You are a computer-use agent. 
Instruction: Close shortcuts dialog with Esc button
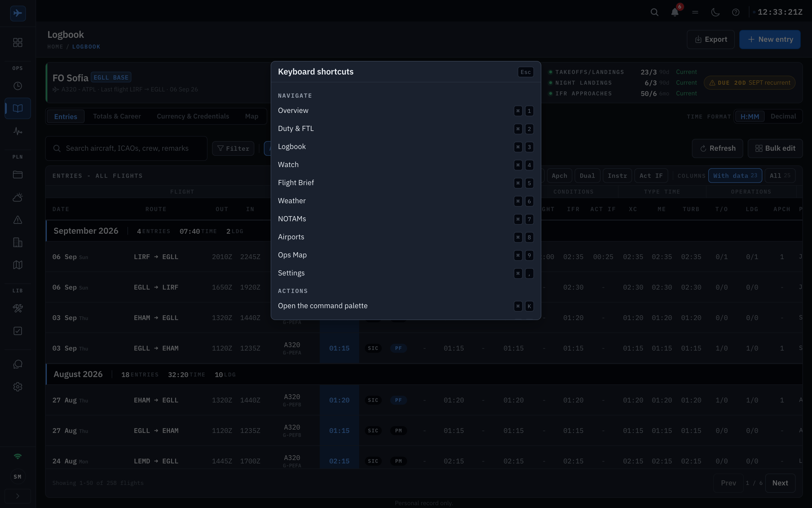[526, 72]
